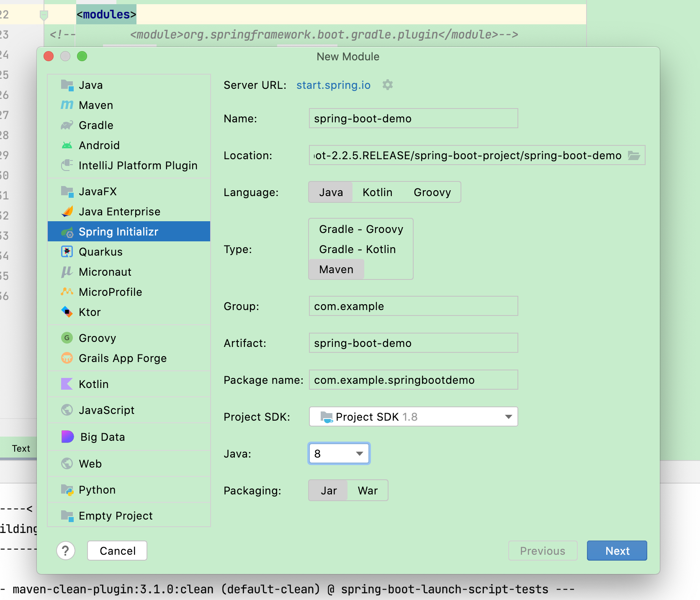
Task: Open help using the question mark icon
Action: click(x=66, y=551)
